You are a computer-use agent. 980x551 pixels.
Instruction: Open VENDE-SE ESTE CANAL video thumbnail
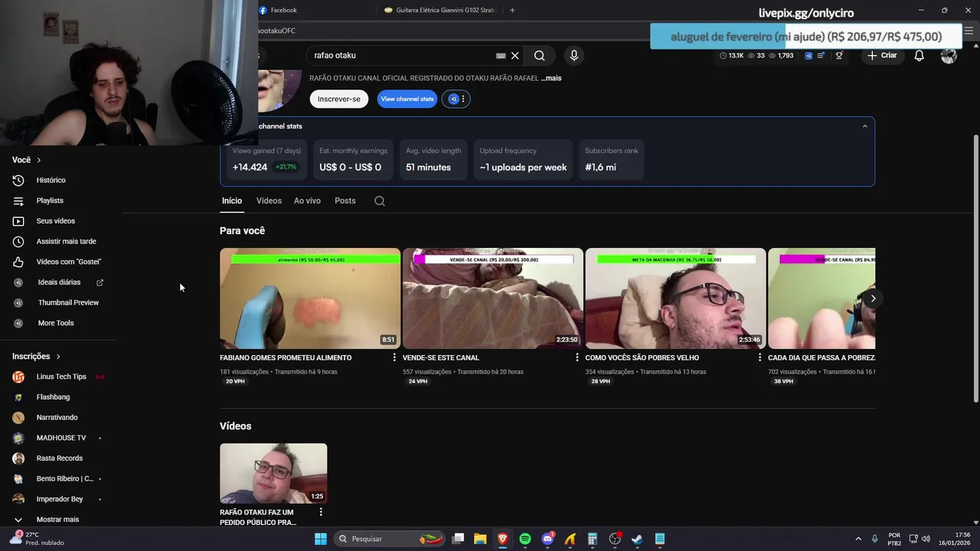point(493,298)
